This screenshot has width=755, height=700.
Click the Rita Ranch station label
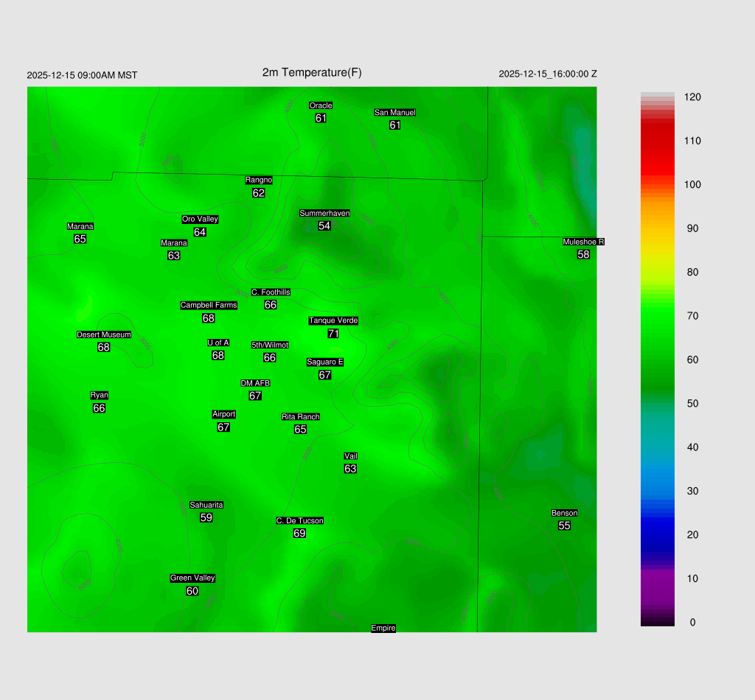[x=300, y=416]
